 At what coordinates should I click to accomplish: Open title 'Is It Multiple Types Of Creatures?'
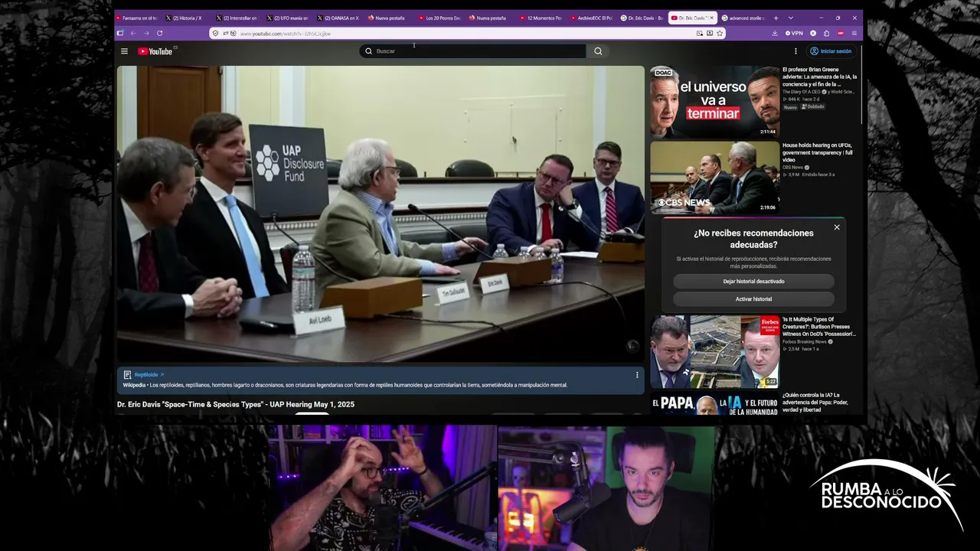pyautogui.click(x=819, y=327)
